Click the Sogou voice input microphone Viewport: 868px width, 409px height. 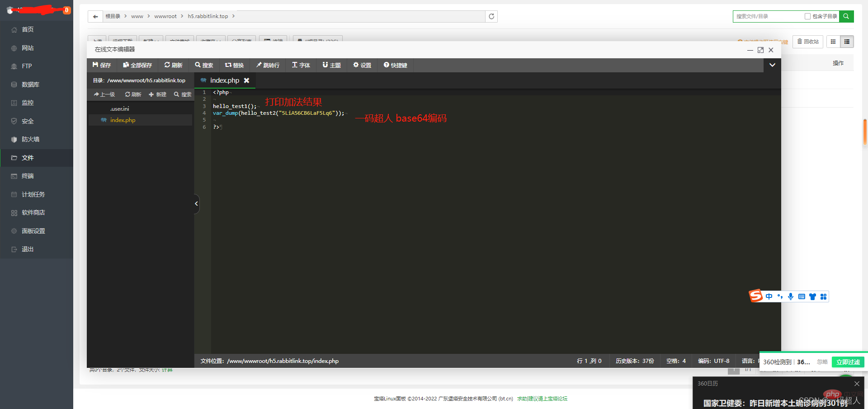[x=791, y=296]
